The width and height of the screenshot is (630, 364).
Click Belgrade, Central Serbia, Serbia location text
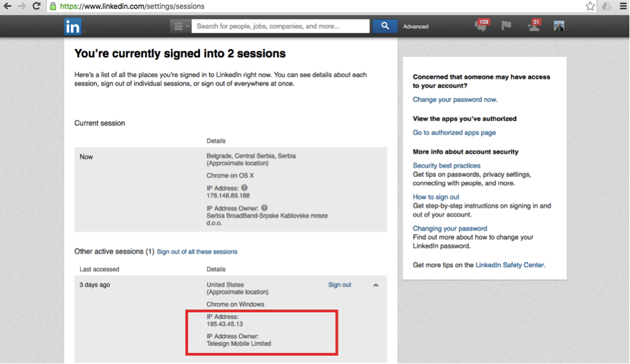click(x=251, y=156)
